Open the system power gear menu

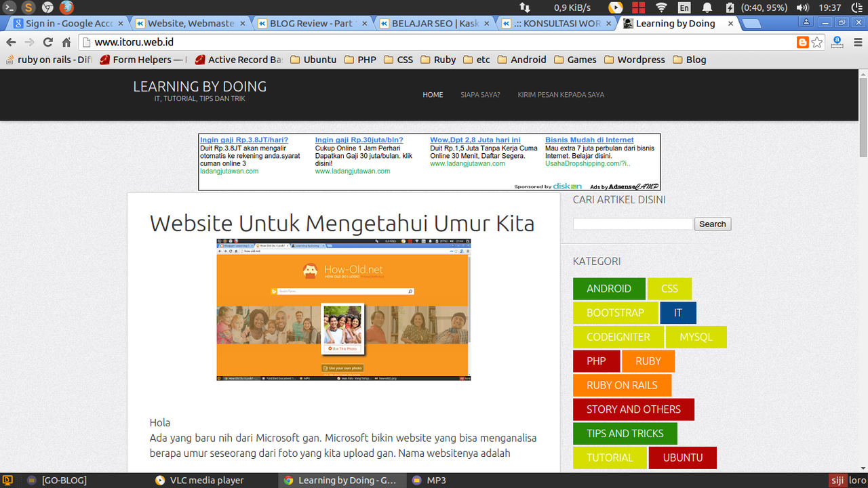[x=856, y=7]
